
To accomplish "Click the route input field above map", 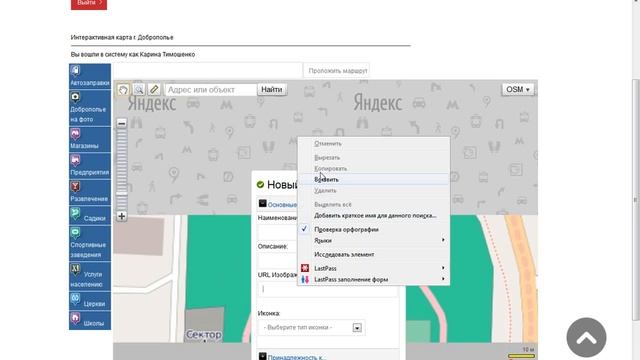I will point(207,71).
